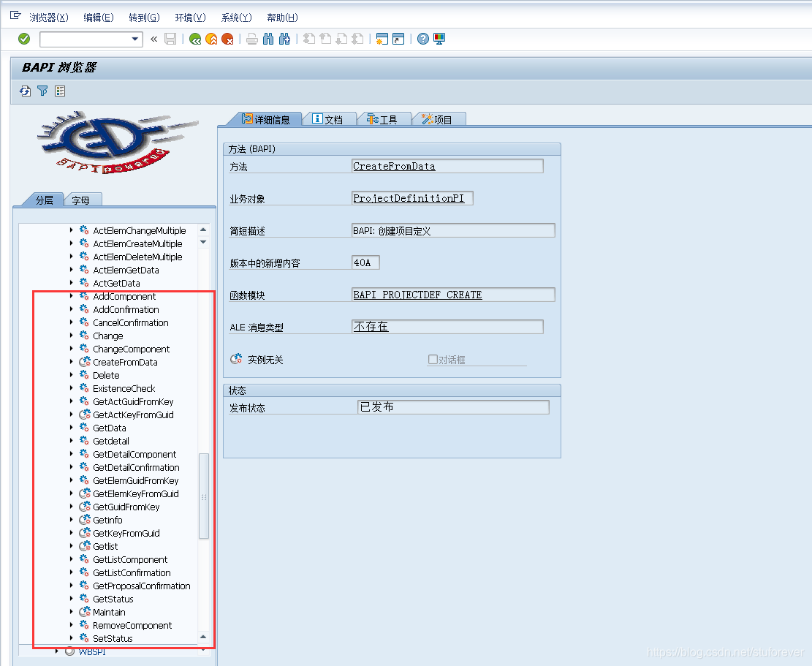Click the SAP window menu icon at top-left
812x666 pixels.
pos(15,15)
